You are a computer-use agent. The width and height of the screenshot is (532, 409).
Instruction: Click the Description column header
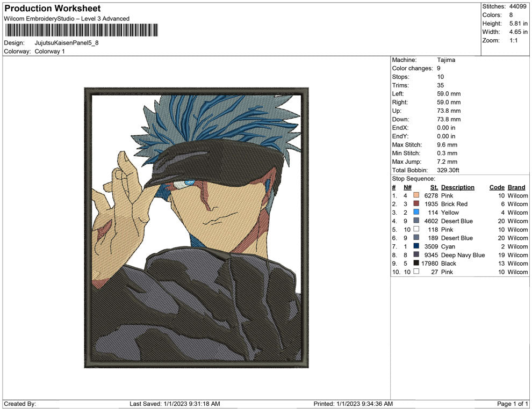point(457,187)
